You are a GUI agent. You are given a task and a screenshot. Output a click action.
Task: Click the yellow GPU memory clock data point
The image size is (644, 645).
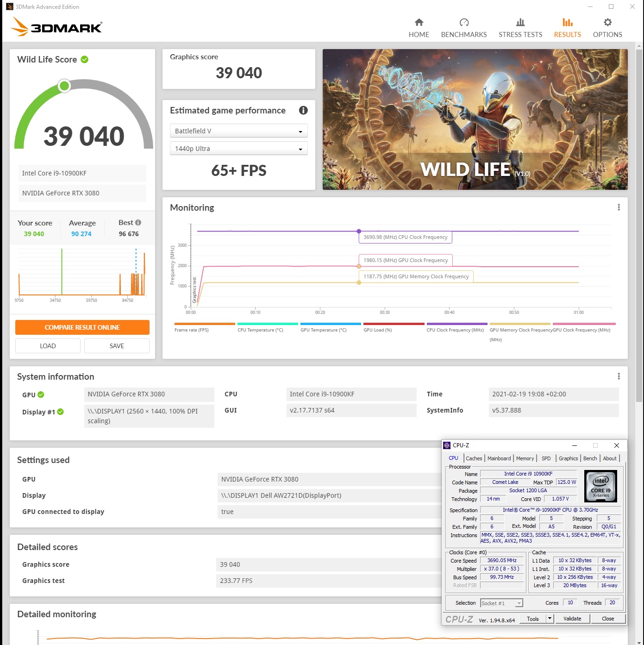click(x=359, y=282)
